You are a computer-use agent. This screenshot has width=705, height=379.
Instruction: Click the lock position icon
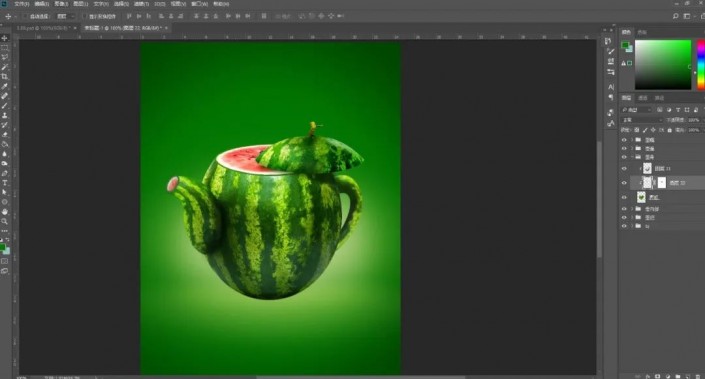[x=653, y=130]
